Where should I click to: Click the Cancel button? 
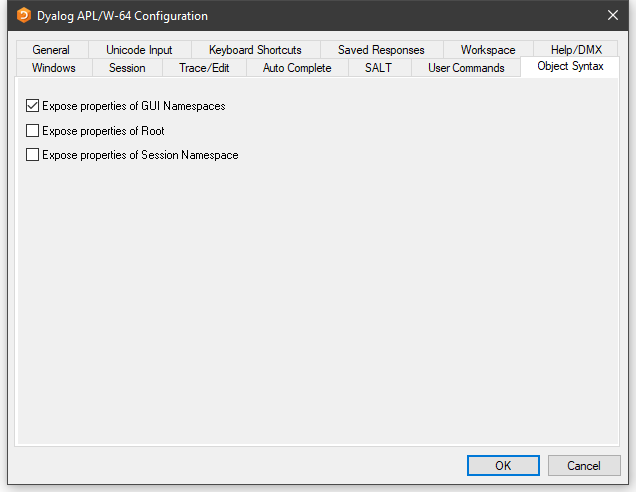click(x=584, y=466)
